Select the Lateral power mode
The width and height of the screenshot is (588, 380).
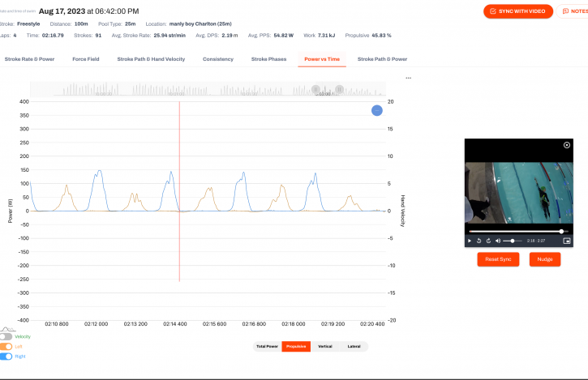click(354, 346)
